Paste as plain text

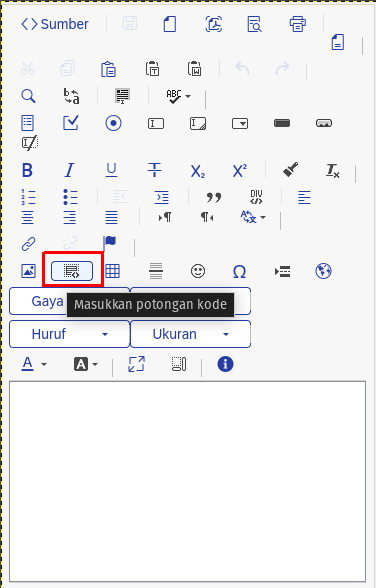pyautogui.click(x=153, y=69)
